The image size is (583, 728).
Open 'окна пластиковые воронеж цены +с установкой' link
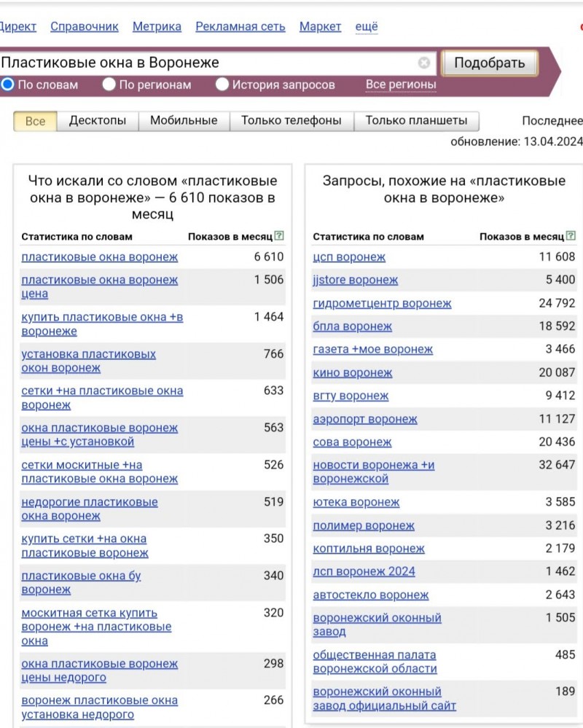[x=99, y=434]
